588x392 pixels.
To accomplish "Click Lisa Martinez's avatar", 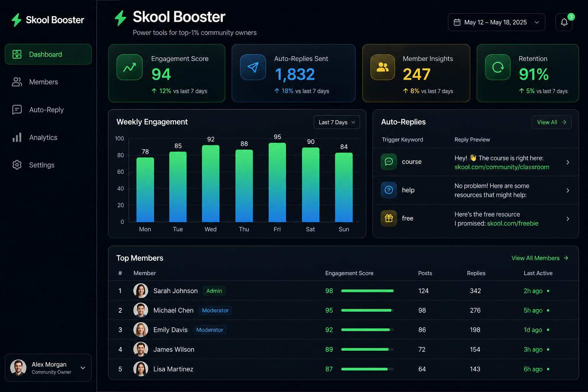I will click(x=140, y=369).
